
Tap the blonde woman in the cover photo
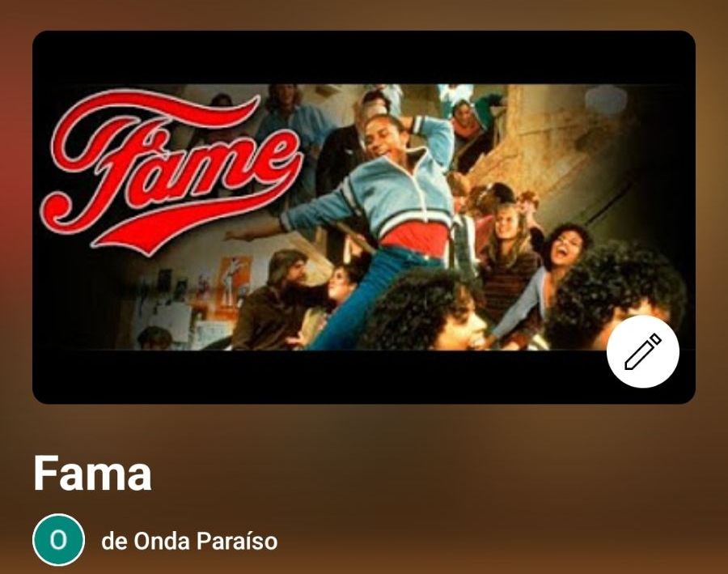click(509, 246)
